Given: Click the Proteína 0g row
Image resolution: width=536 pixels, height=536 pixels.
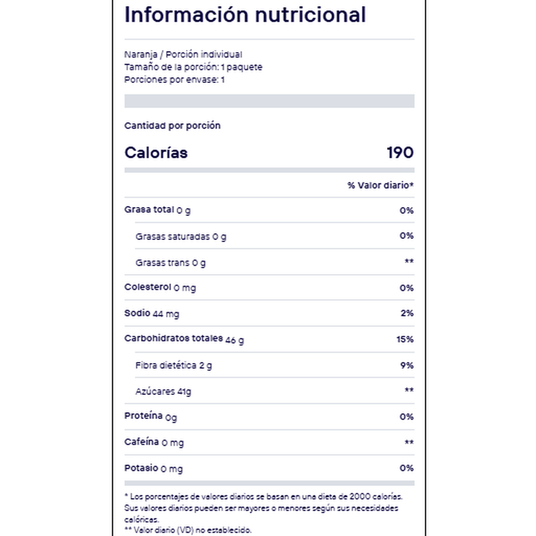Looking at the screenshot, I should coord(269,416).
